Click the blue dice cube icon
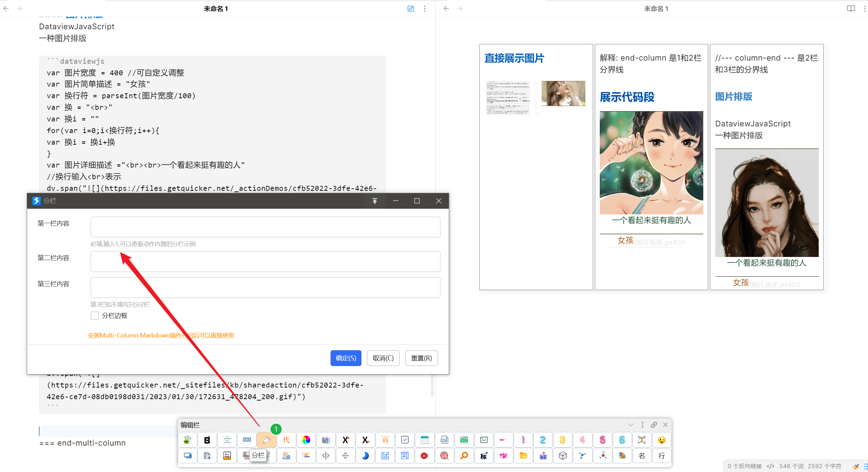 [563, 456]
